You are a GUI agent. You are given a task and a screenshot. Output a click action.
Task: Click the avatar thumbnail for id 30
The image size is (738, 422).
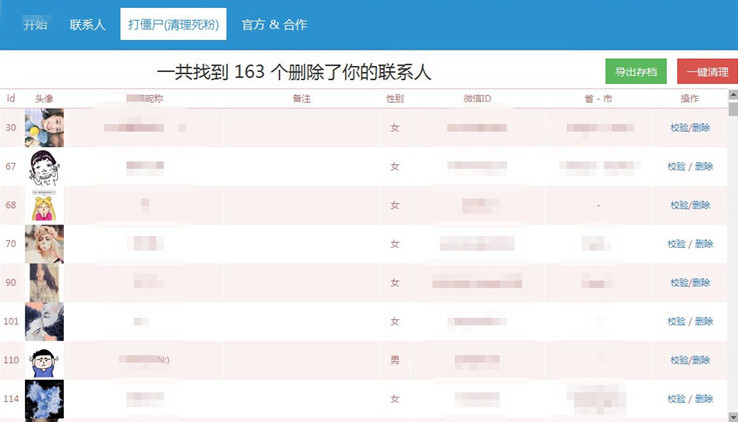pyautogui.click(x=44, y=128)
